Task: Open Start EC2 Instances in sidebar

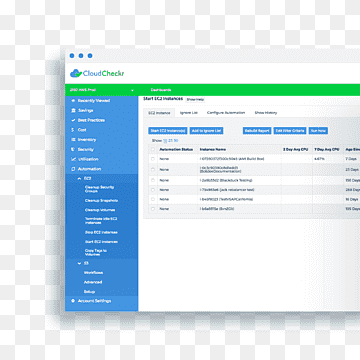Action: click(101, 242)
